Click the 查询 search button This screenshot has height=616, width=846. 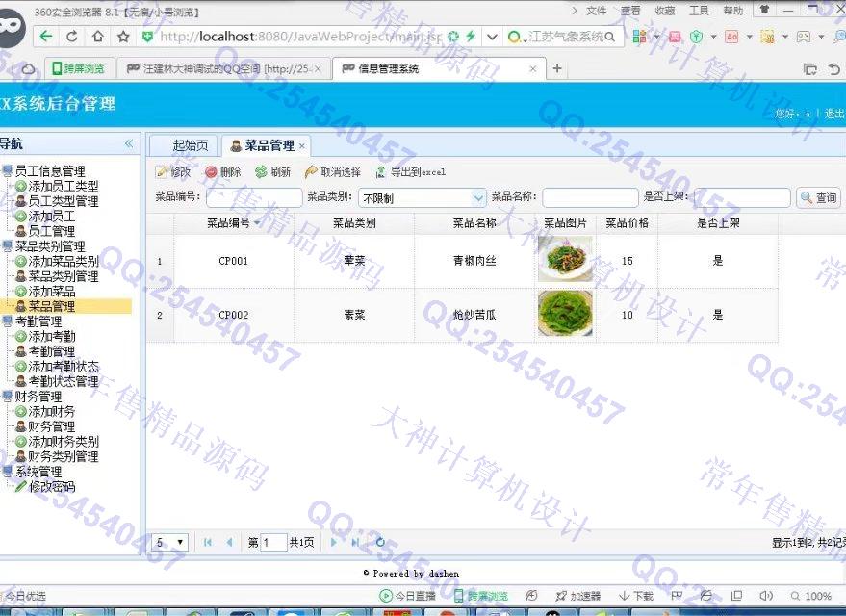(818, 197)
